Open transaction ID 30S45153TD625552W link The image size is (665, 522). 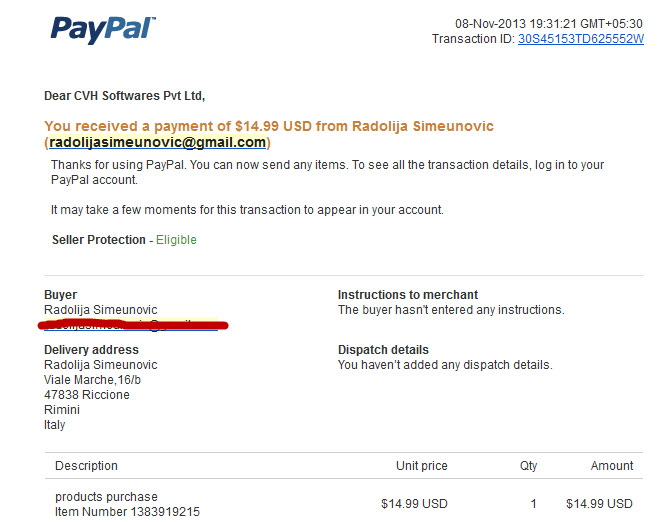tap(581, 39)
